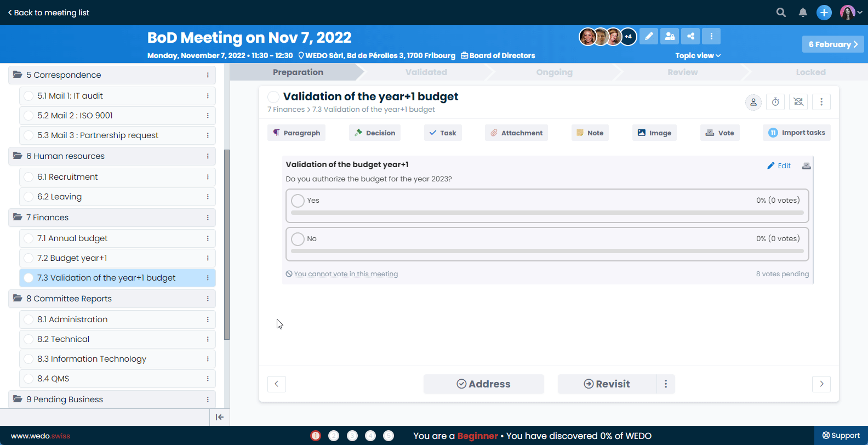This screenshot has height=445, width=868.
Task: Set topic duration with stopwatch icon
Action: 775,102
